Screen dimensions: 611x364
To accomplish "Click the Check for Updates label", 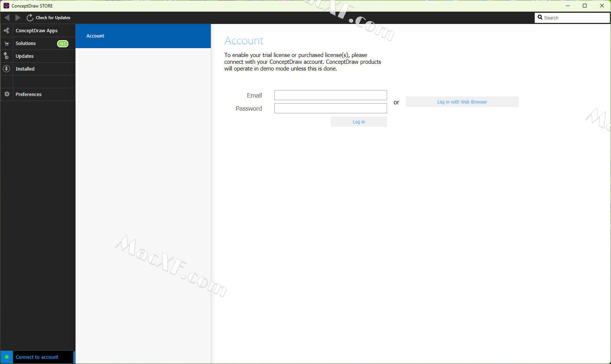I will click(53, 18).
